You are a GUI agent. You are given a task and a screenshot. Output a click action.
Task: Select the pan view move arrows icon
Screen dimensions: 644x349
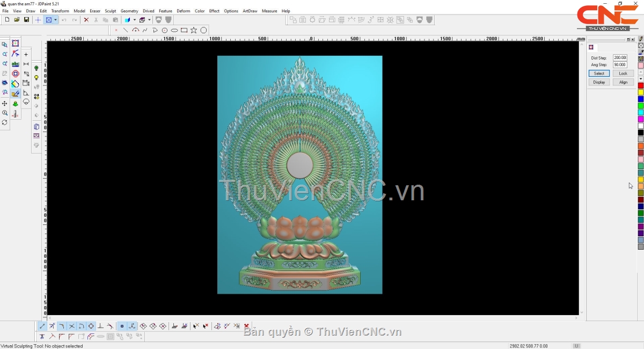[x=5, y=104]
